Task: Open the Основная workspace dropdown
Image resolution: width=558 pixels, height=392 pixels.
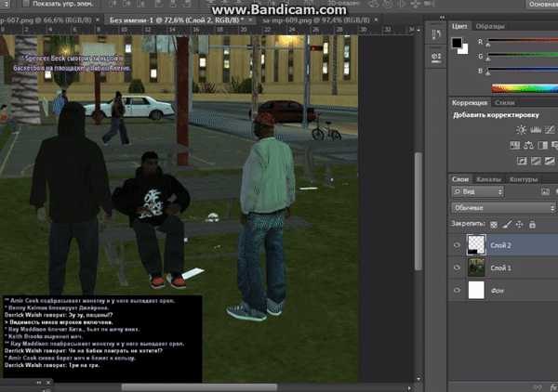Action: (x=541, y=5)
